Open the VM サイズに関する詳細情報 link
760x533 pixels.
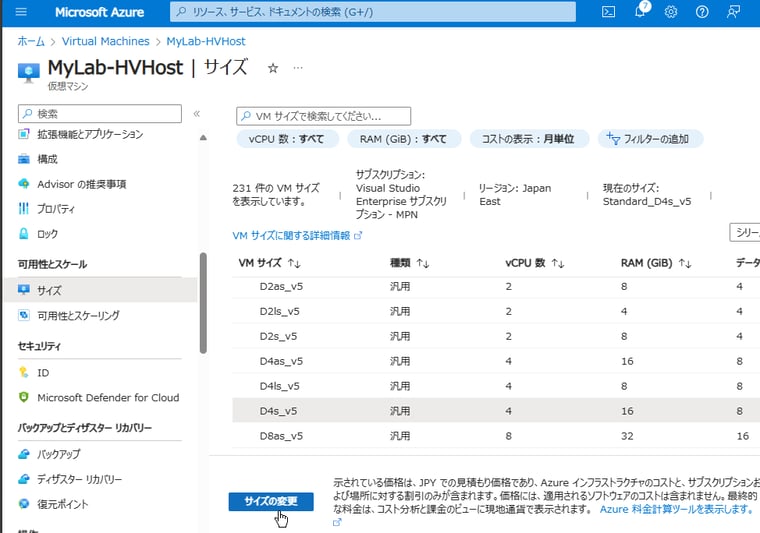click(297, 235)
